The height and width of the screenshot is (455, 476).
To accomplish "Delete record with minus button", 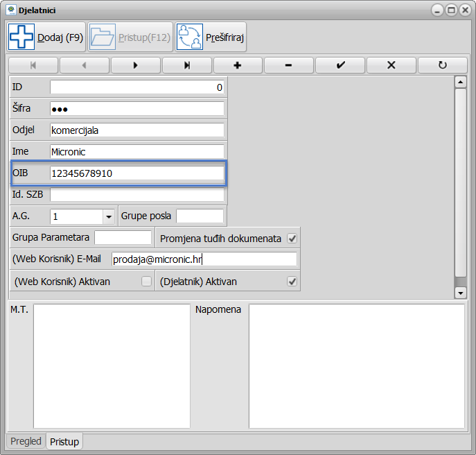I will (289, 65).
